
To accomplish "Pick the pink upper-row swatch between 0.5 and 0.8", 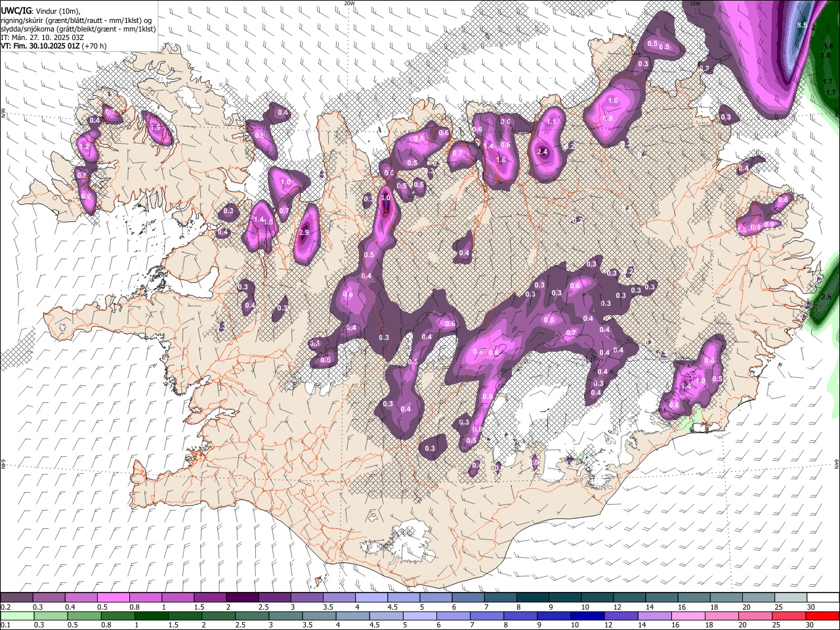I will click(x=114, y=598).
